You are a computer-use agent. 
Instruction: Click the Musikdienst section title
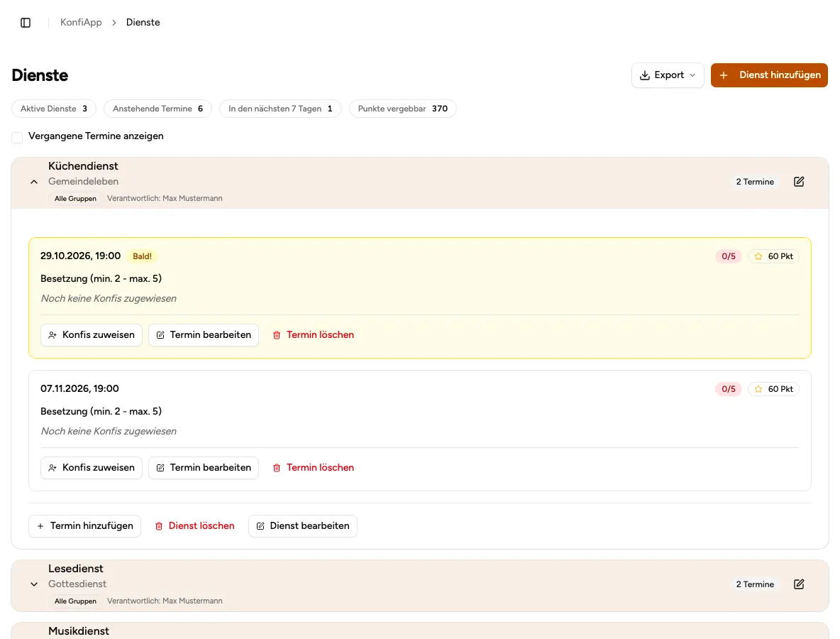[79, 631]
